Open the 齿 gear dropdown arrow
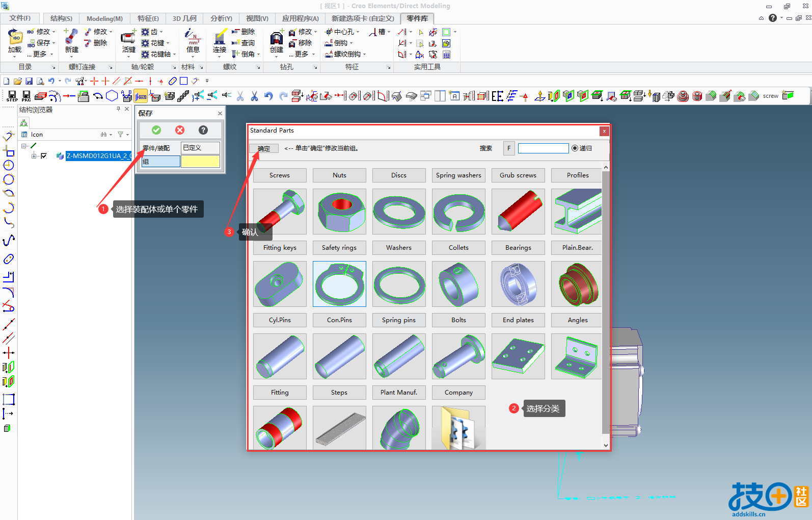The image size is (812, 520). (x=161, y=32)
